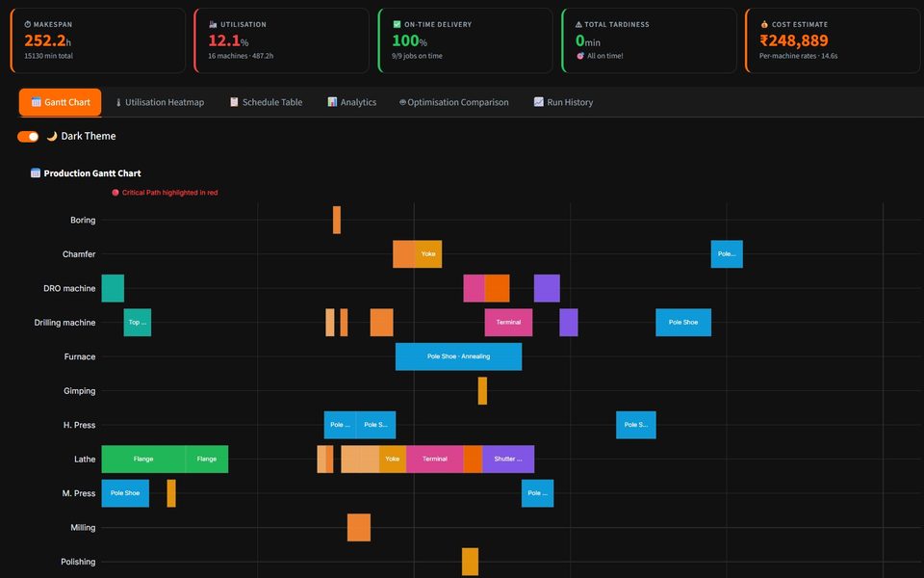Select the Yoke bar in the Lathe row

(393, 459)
